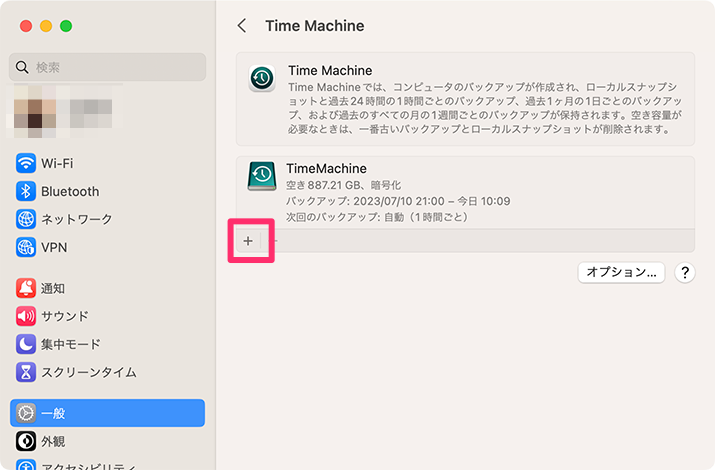Select the ネットワーク globe icon

click(26, 219)
